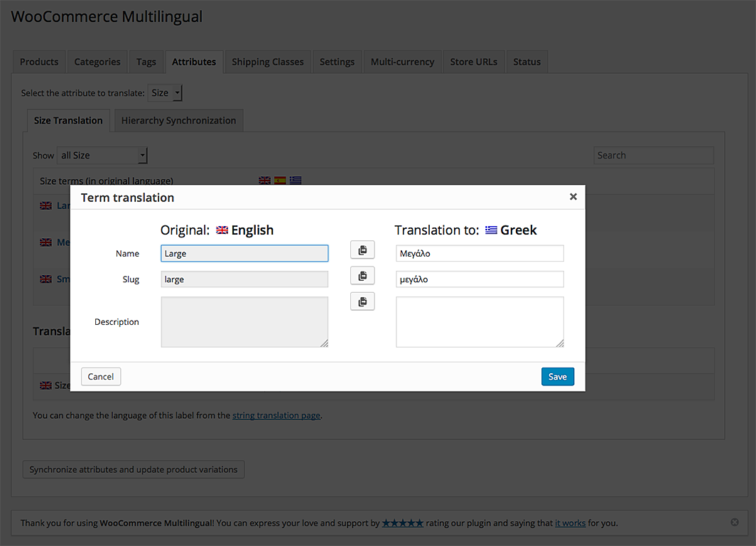This screenshot has height=546, width=756.
Task: Click the Spanish flag column header
Action: click(x=280, y=181)
